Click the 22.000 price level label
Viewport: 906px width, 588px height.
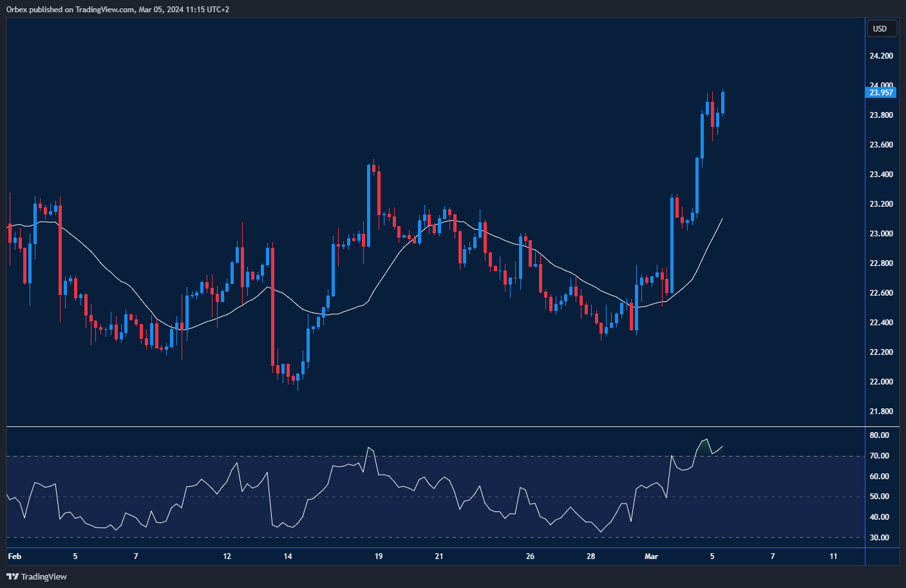(881, 382)
